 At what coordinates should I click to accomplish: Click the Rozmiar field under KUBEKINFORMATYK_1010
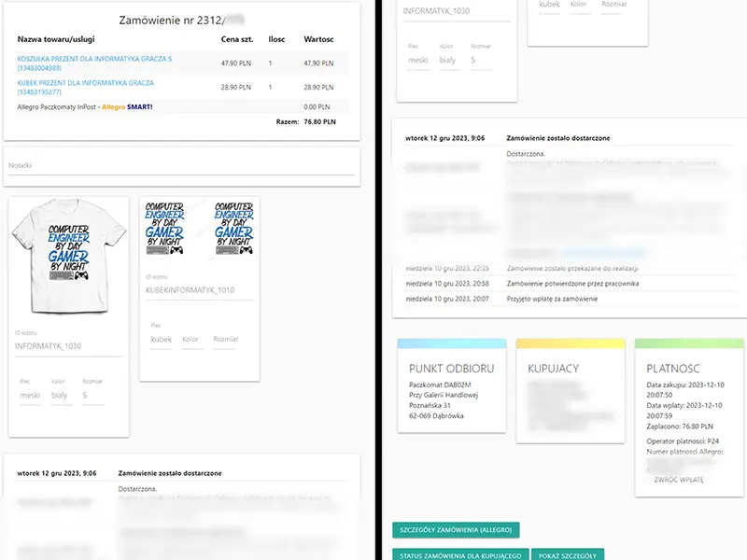point(225,339)
